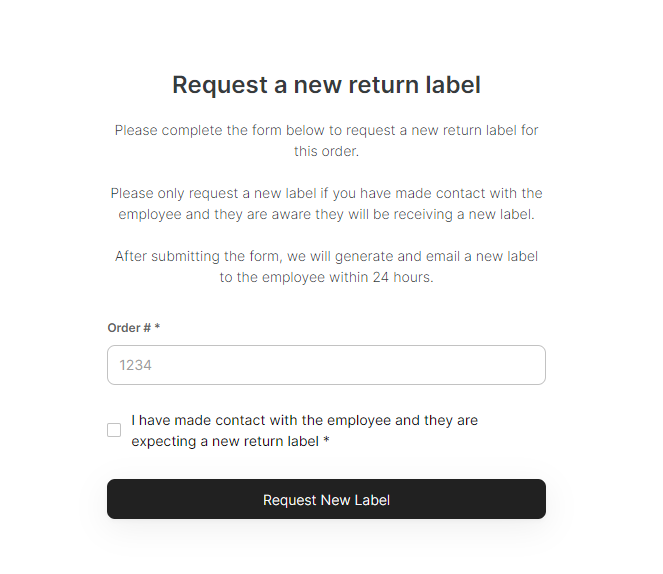
Task: Click the text 'this order.' in the first paragraph
Action: pos(326,152)
